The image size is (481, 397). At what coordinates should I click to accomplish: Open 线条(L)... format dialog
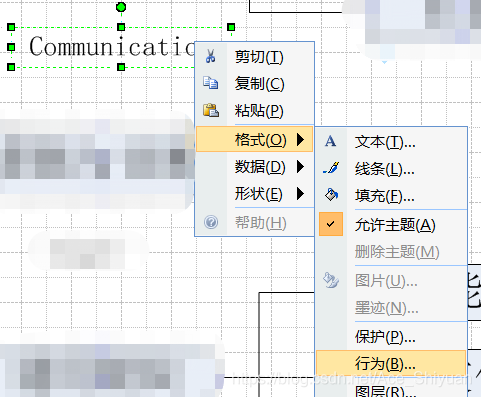[391, 169]
